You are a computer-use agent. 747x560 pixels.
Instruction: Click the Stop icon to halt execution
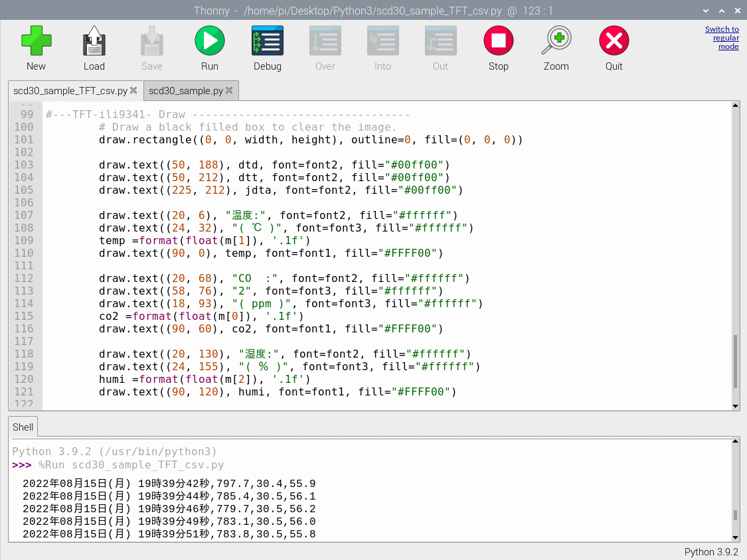pos(498,40)
